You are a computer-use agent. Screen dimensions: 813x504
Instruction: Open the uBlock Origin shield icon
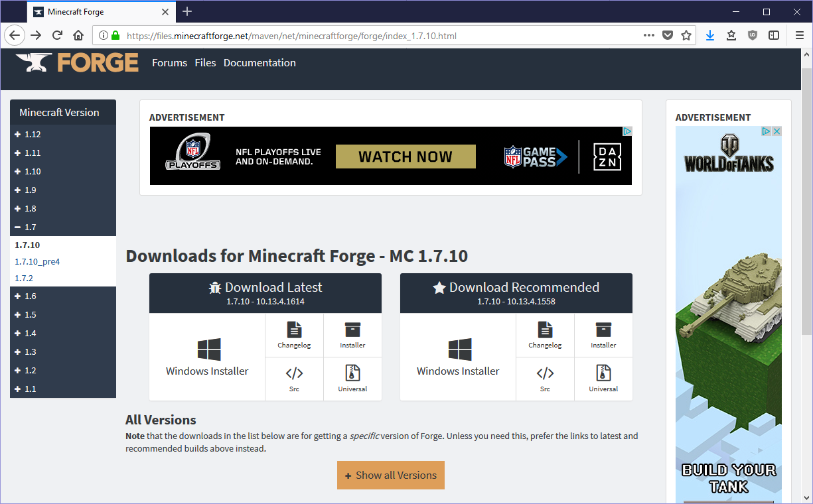pos(753,35)
